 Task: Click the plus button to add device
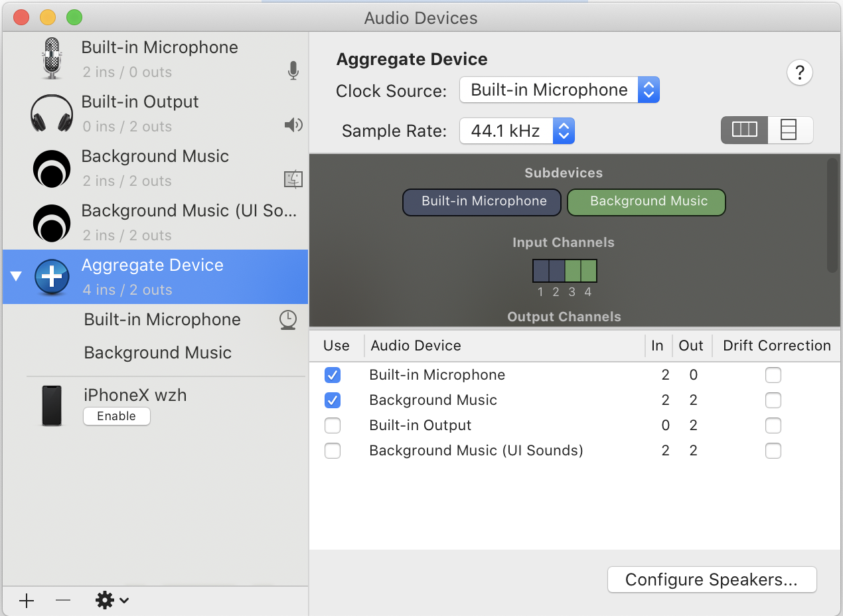[27, 601]
